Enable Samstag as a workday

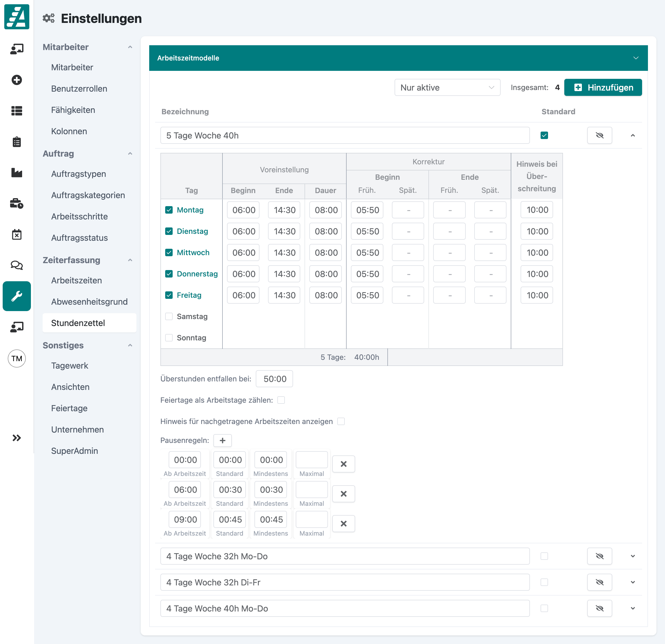[x=169, y=316]
